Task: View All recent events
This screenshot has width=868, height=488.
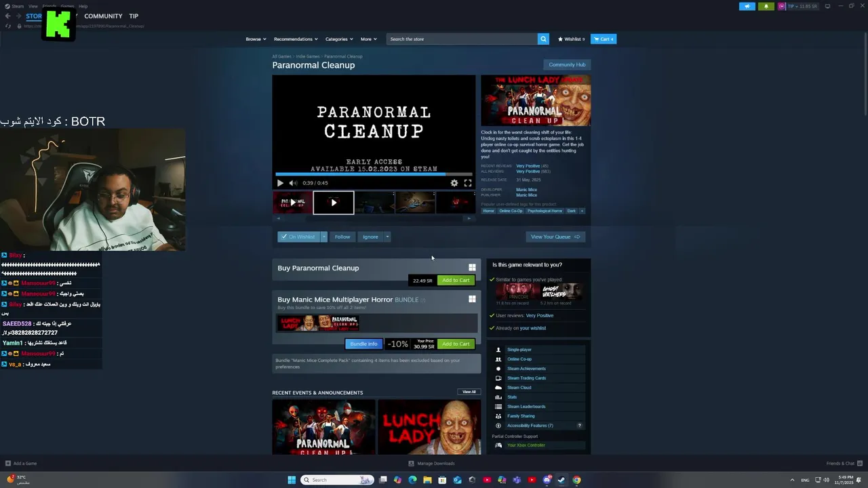Action: coord(469,392)
